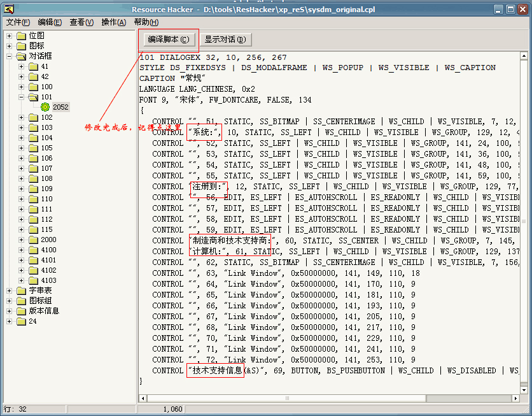Click the 图标组 folder icon

click(22, 301)
